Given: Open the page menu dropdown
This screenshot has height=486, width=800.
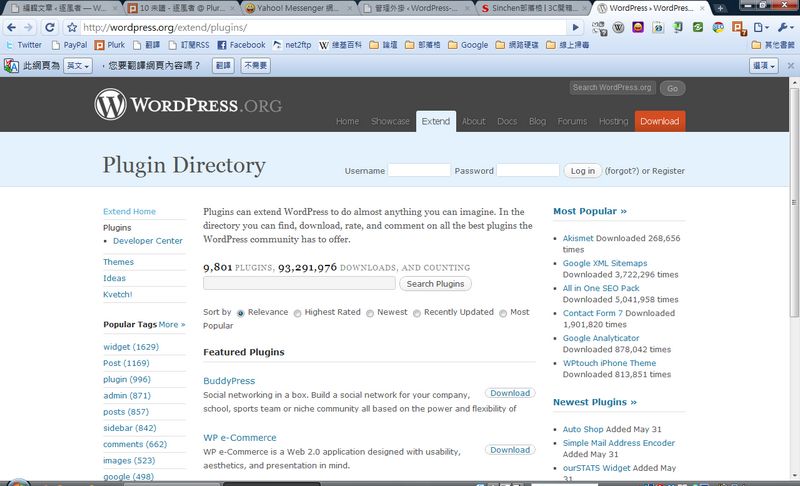Looking at the screenshot, I should point(761,28).
